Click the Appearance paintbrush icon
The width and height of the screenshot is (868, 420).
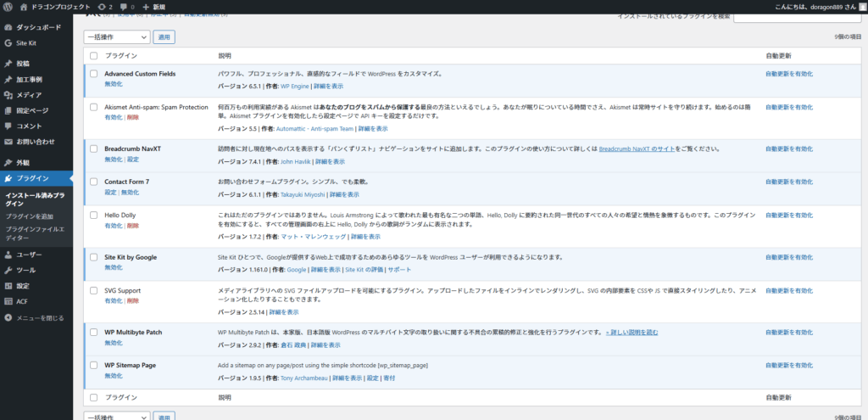point(8,162)
